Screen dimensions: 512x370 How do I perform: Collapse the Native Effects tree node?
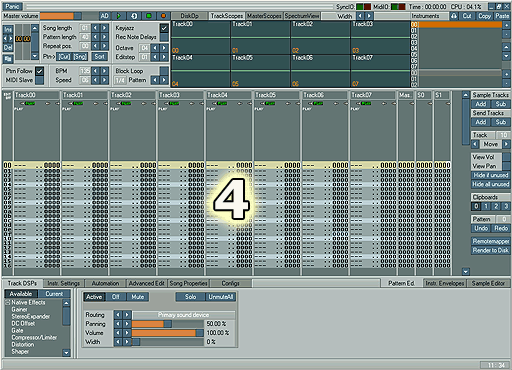click(x=7, y=302)
